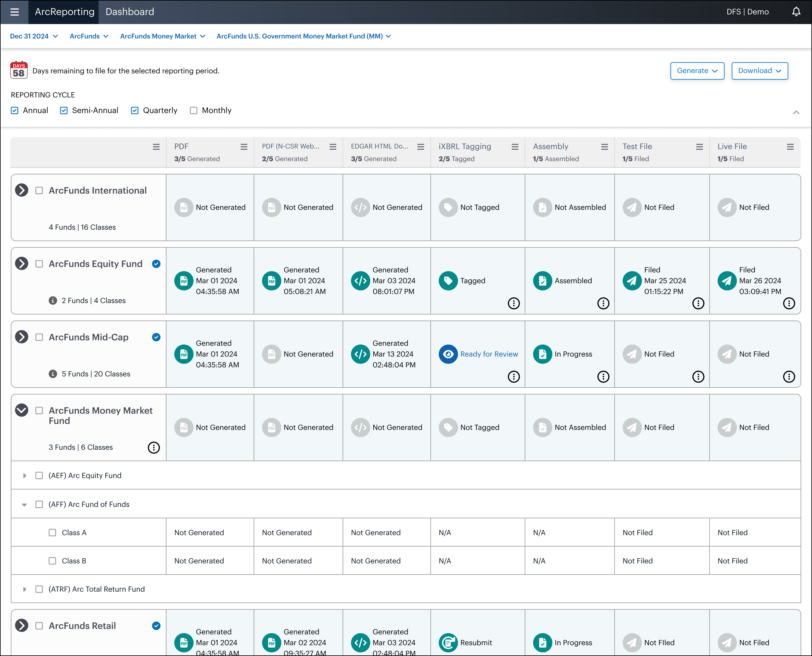Screen dimensions: 812x656
Task: Open more options in Equity Fund Assembled cell
Action: coord(603,303)
